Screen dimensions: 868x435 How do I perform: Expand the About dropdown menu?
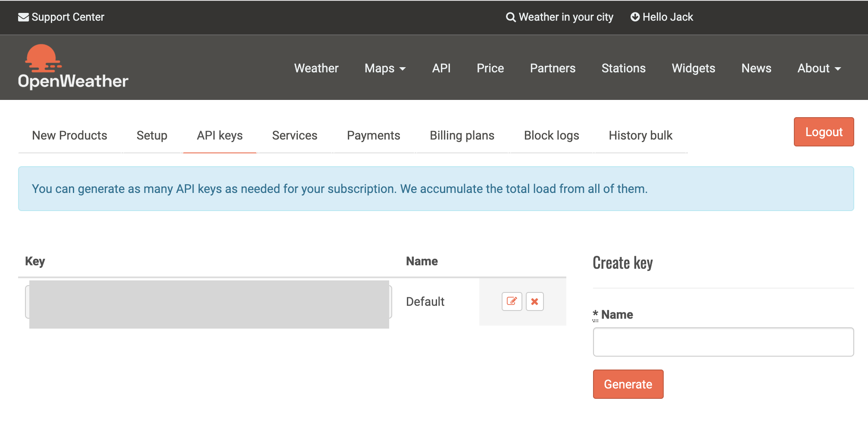click(x=819, y=68)
